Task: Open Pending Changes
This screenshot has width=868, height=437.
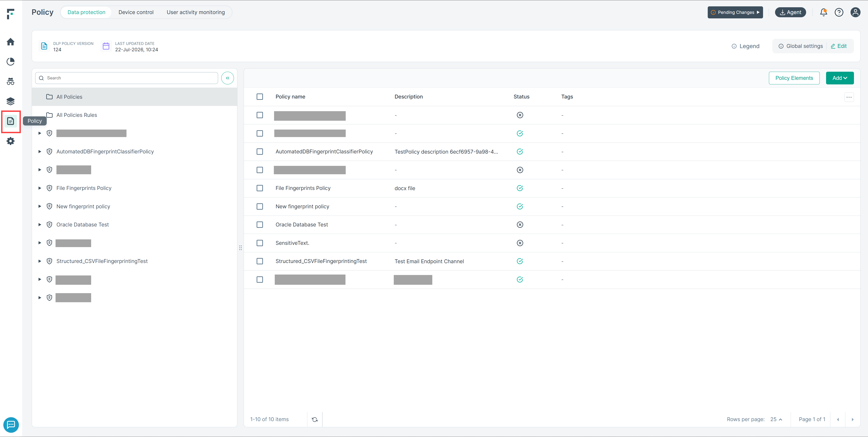Action: (x=735, y=12)
